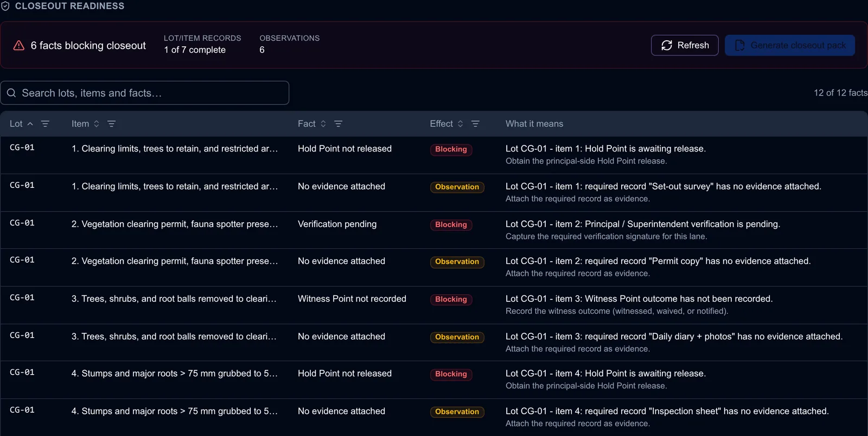This screenshot has height=436, width=868.
Task: Open the Lot column filter icon
Action: tap(46, 124)
